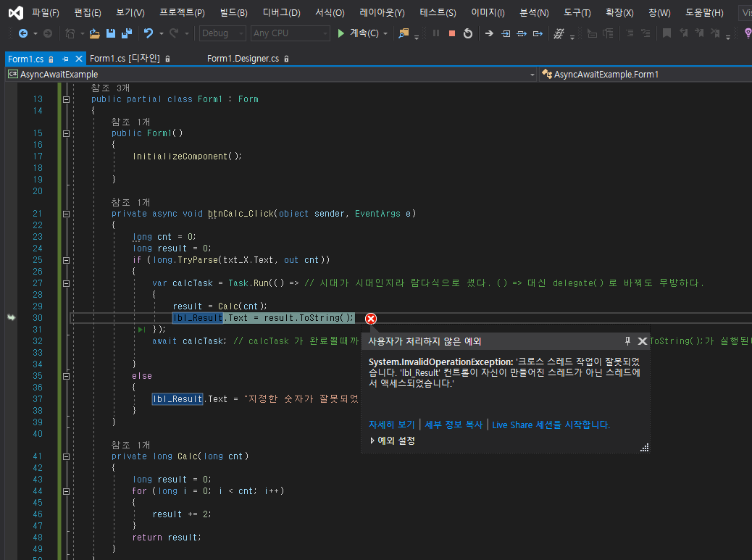Viewport: 752px width, 560px height.
Task: Toggle pin on the Form1.cs tab
Action: tap(66, 59)
